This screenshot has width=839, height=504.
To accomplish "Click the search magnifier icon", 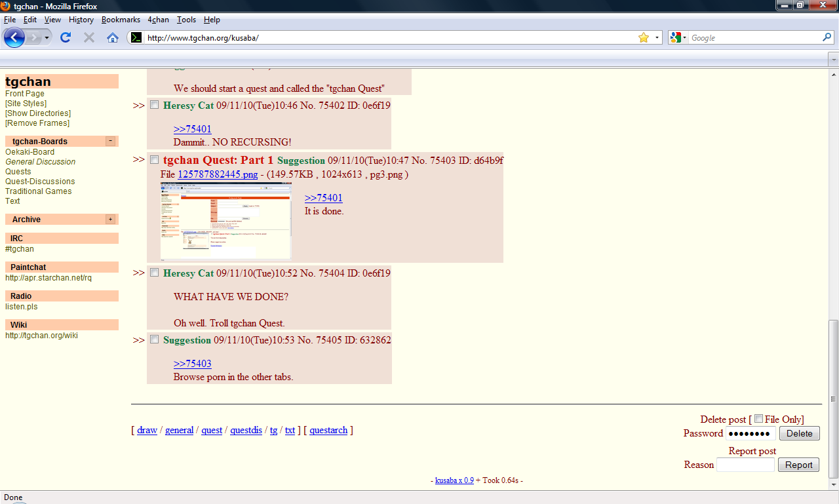I will pos(827,37).
